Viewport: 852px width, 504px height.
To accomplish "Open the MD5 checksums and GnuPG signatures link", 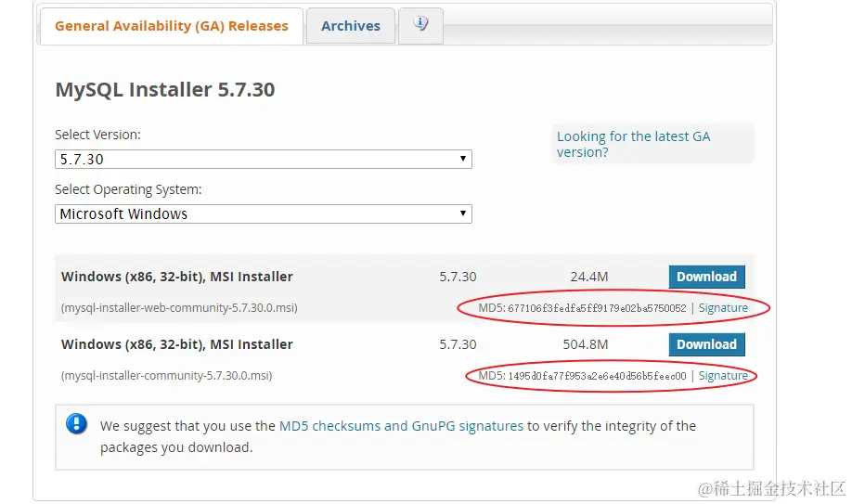I will (401, 426).
